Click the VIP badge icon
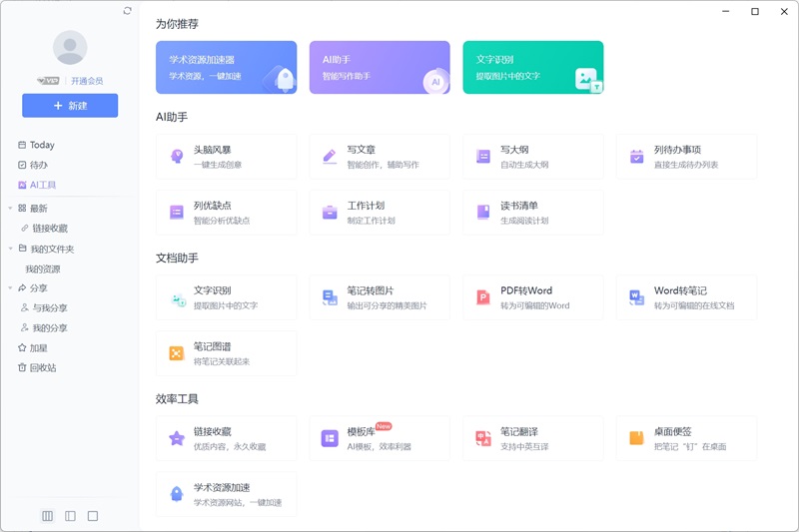This screenshot has height=532, width=799. click(x=48, y=81)
